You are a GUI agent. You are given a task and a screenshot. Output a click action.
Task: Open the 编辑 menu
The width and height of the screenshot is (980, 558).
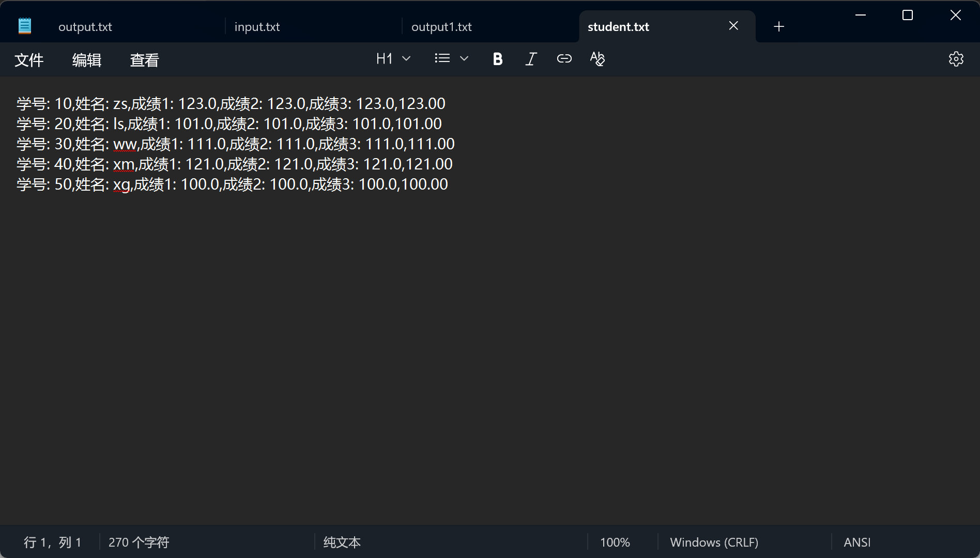click(x=87, y=60)
